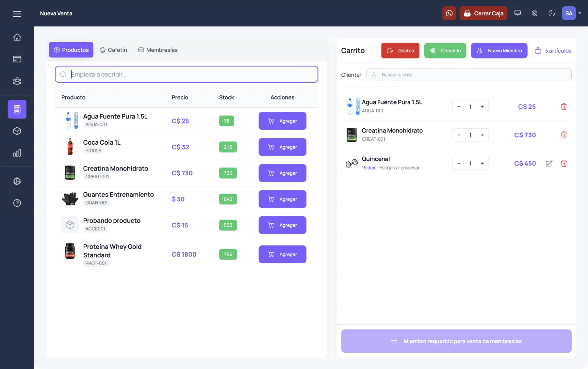The height and width of the screenshot is (369, 588).
Task: Select the point-of-sale calculator icon
Action: (x=17, y=109)
